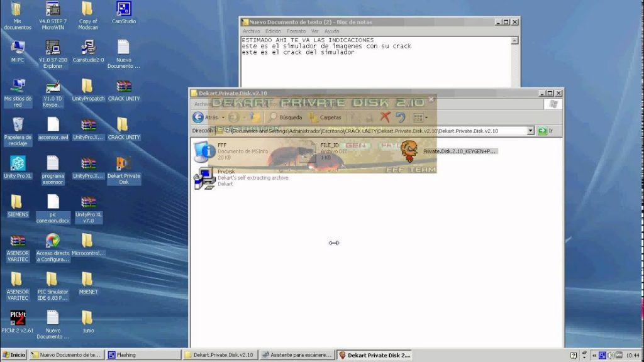Select the UnityPro XL v7.0 archive icon
This screenshot has height=362, width=644.
(x=88, y=209)
